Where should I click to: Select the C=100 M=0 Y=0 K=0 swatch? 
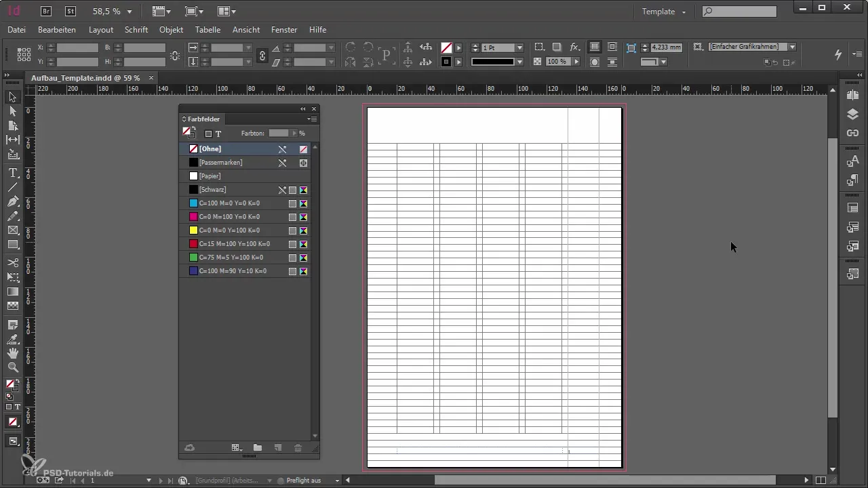point(245,203)
